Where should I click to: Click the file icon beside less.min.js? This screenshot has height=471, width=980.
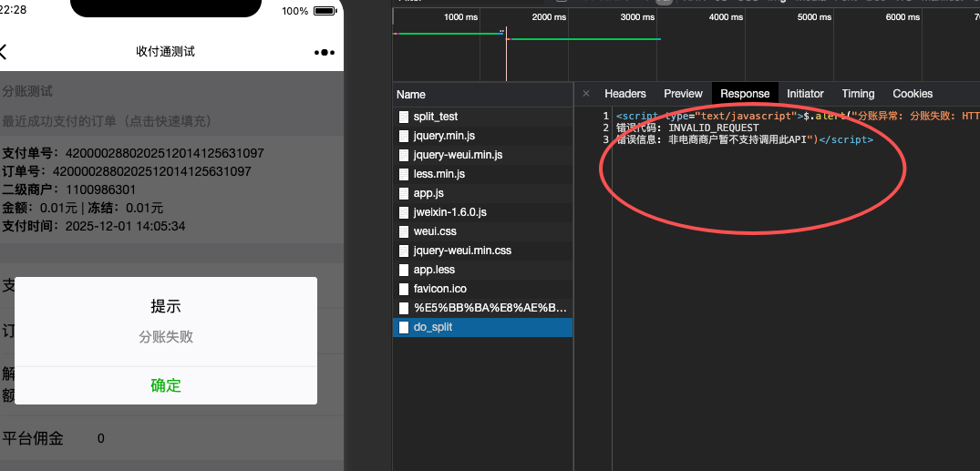coord(404,174)
